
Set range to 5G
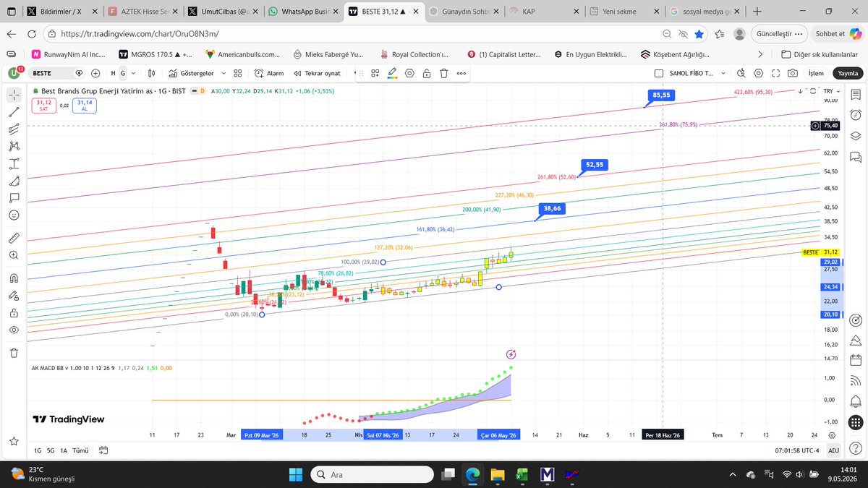[50, 450]
